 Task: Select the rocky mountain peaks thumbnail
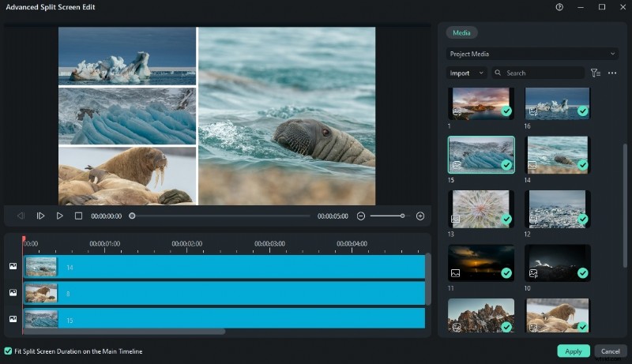(x=481, y=315)
